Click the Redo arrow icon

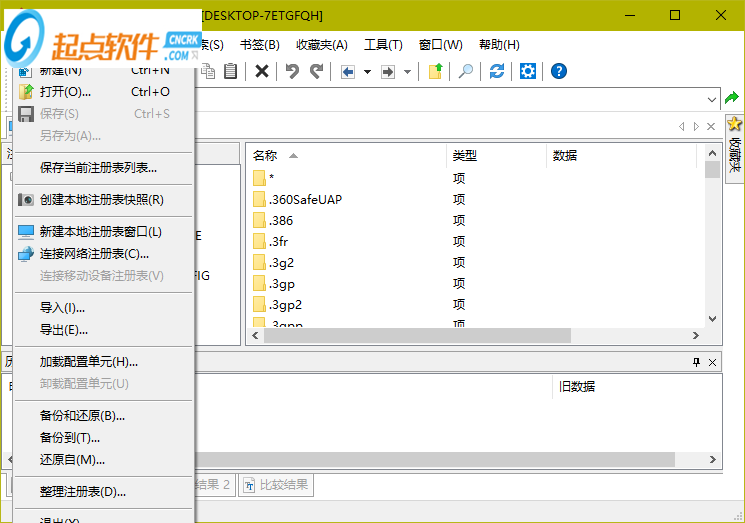pyautogui.click(x=317, y=71)
